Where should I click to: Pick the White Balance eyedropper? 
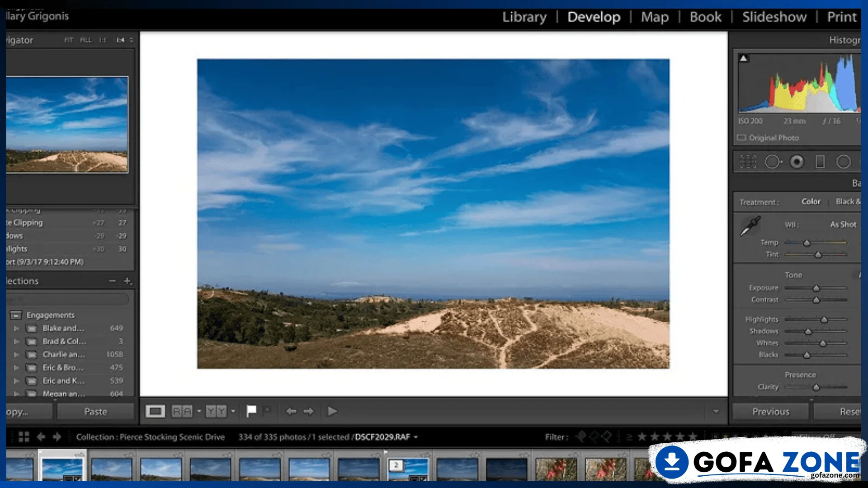tap(750, 226)
